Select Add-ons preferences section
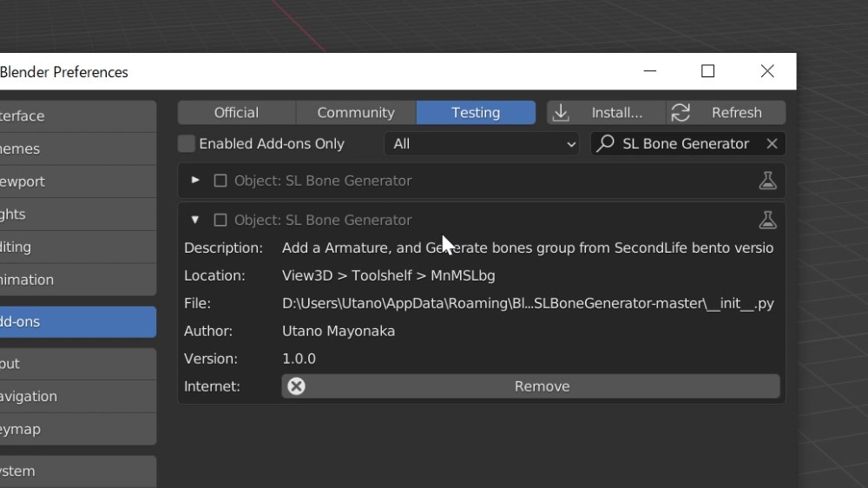The image size is (868, 488). point(77,322)
